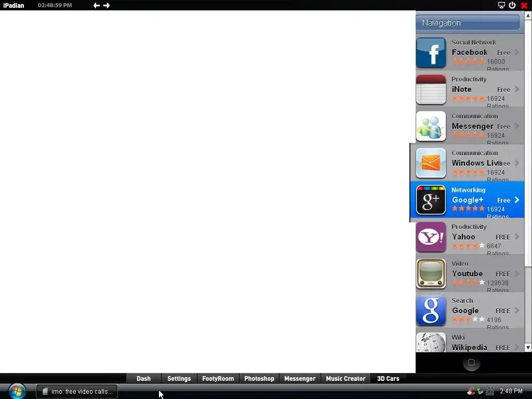Tap the round home button
This screenshot has height=399, width=532.
coord(471,363)
